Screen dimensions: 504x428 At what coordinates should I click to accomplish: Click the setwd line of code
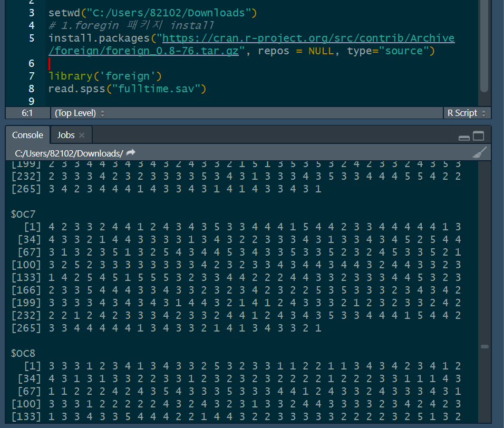pos(153,13)
